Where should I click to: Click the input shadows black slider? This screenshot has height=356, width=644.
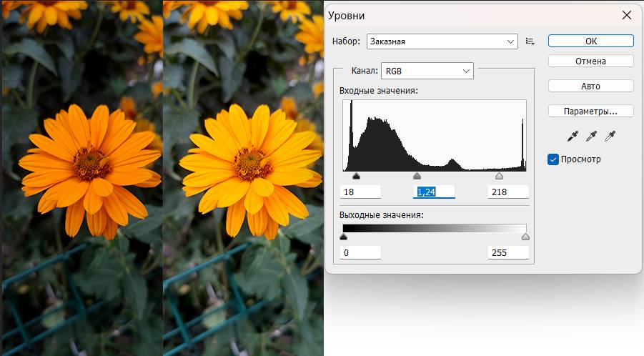356,176
